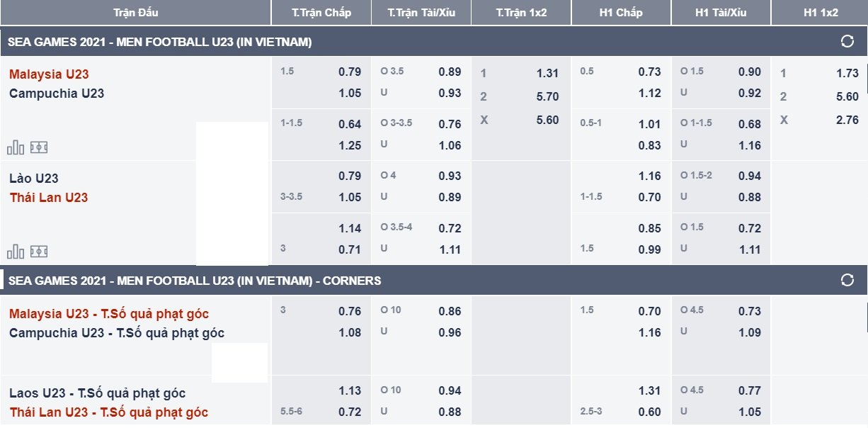Image resolution: width=868 pixels, height=428 pixels.
Task: Select the T.Trận Chấp column header
Action: point(321,13)
